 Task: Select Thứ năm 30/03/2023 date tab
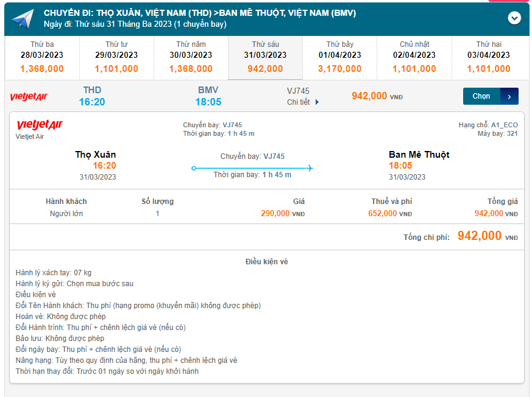tap(191, 57)
